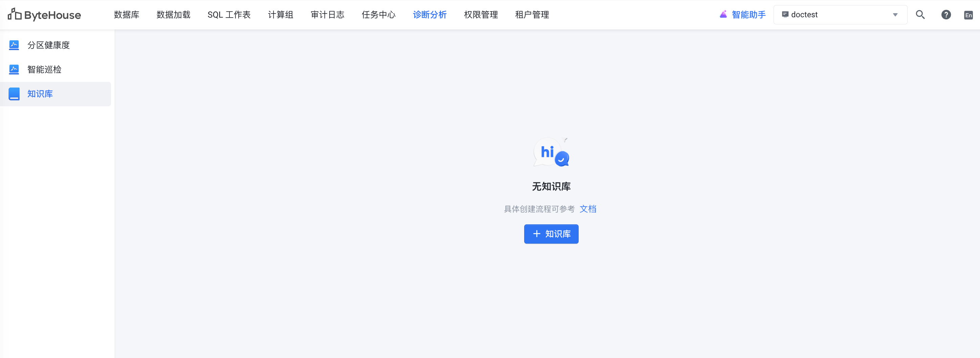Viewport: 980px width, 358px height.
Task: Click the 无知识库 heading text
Action: 551,186
